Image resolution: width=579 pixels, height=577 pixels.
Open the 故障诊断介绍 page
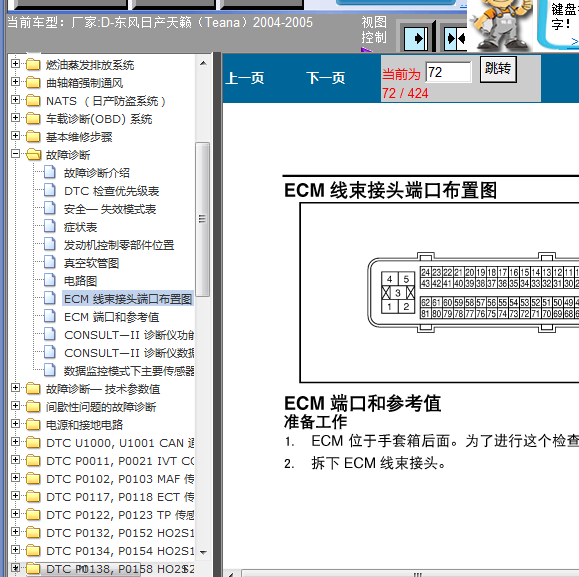click(97, 173)
